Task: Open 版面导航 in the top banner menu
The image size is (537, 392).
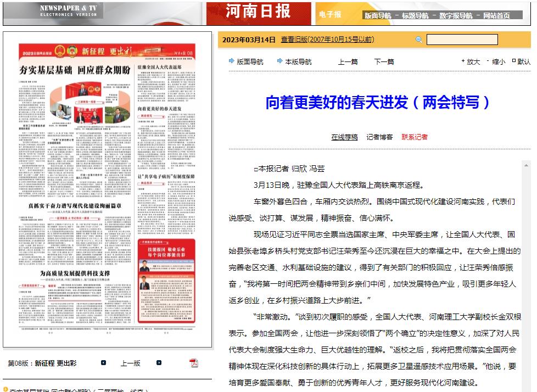Action: point(378,16)
